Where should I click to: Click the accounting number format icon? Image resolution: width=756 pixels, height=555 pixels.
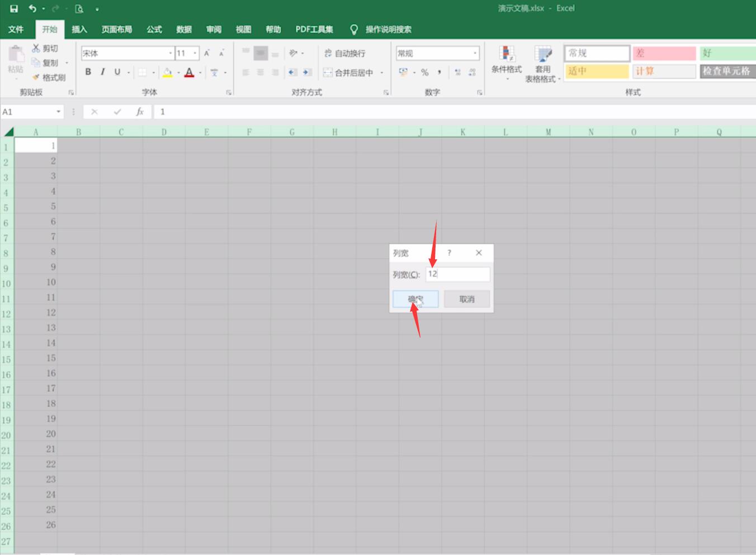click(x=403, y=72)
